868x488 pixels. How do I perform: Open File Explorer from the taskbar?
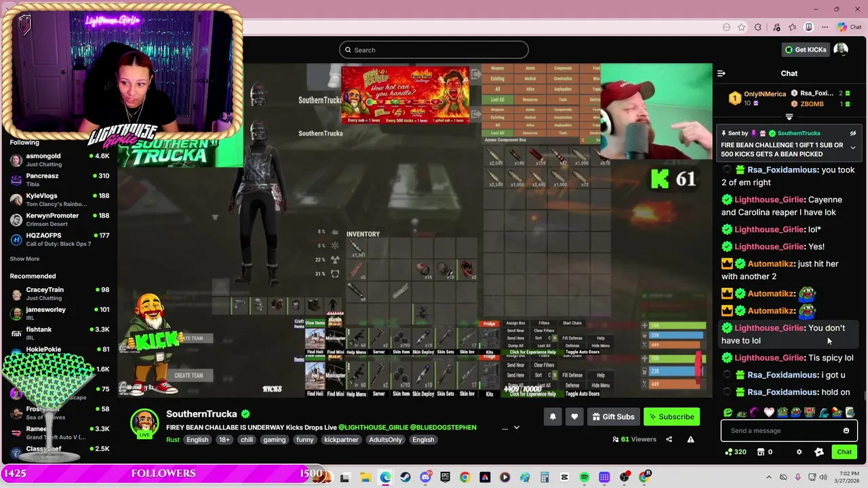(365, 477)
